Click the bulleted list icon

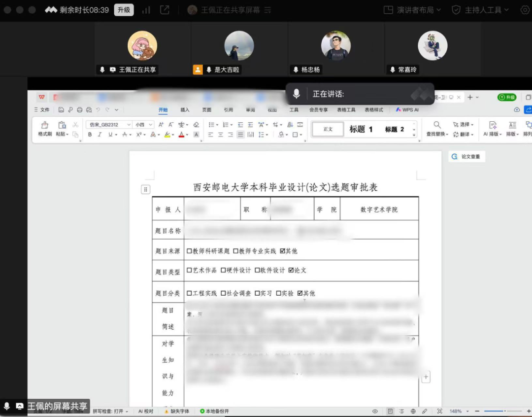pyautogui.click(x=211, y=125)
